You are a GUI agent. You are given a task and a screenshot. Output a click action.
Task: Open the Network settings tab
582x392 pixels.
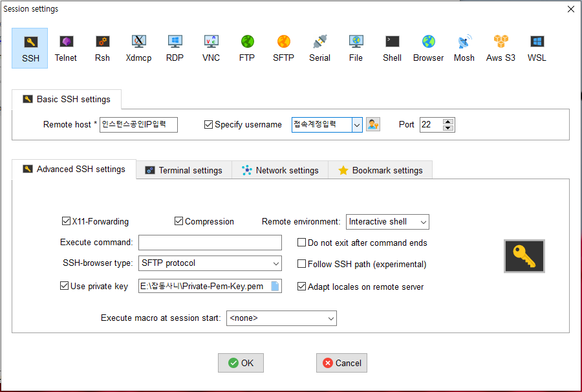point(280,170)
